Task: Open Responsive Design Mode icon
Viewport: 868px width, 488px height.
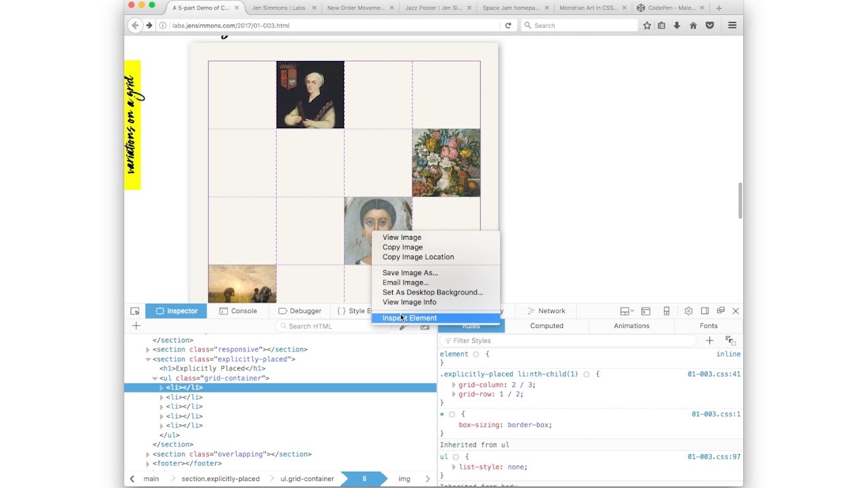Action: (667, 310)
